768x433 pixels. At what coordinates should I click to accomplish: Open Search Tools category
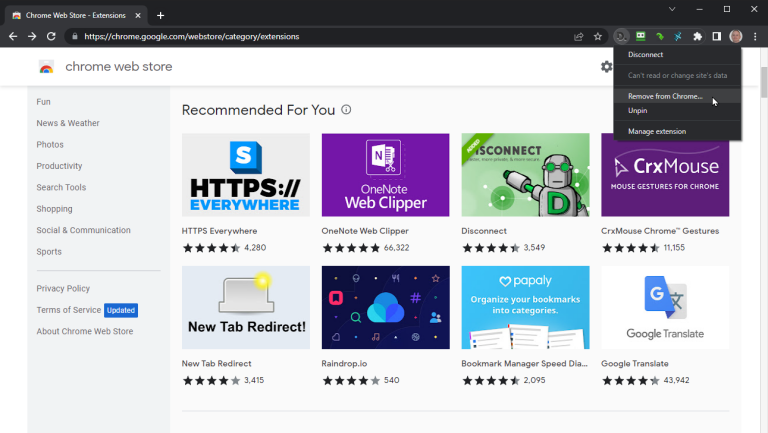(x=61, y=187)
